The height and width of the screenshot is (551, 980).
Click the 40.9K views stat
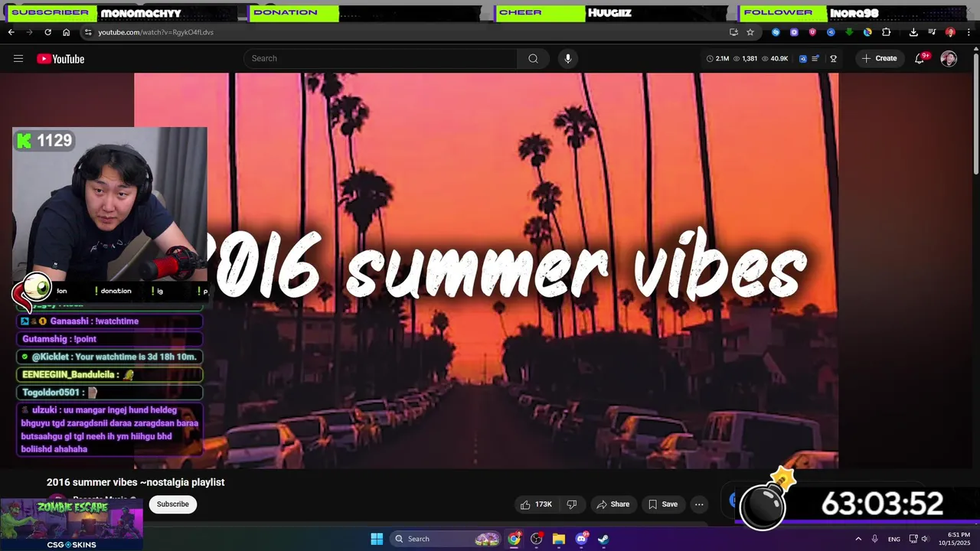click(775, 59)
